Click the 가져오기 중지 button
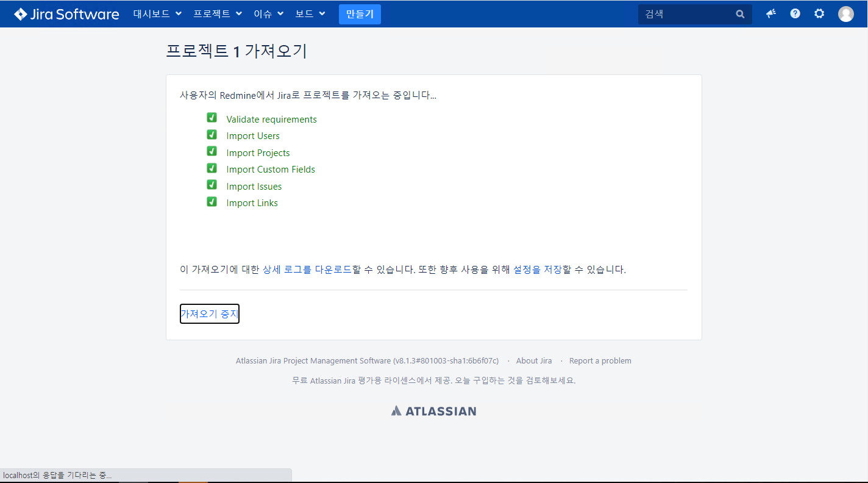The height and width of the screenshot is (483, 868). [x=210, y=314]
